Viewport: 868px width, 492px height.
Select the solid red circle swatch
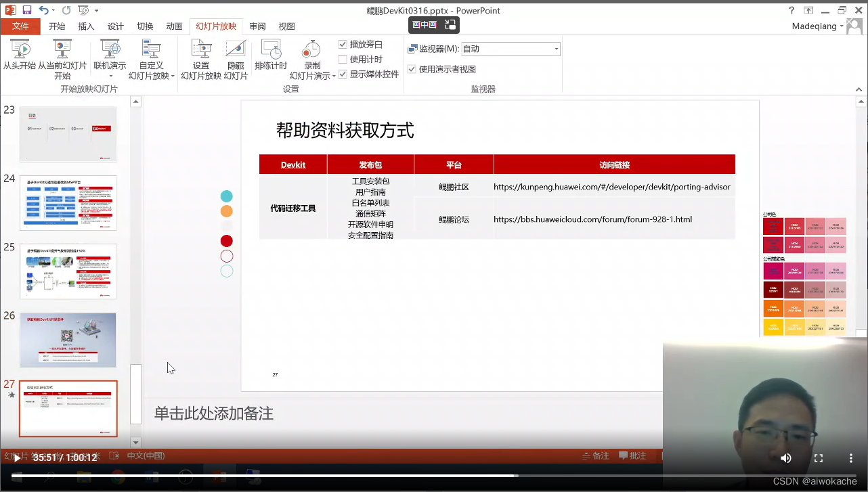tap(227, 241)
